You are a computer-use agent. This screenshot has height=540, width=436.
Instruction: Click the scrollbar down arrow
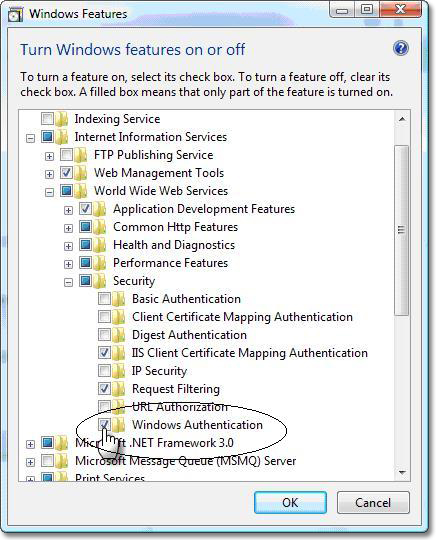click(402, 472)
